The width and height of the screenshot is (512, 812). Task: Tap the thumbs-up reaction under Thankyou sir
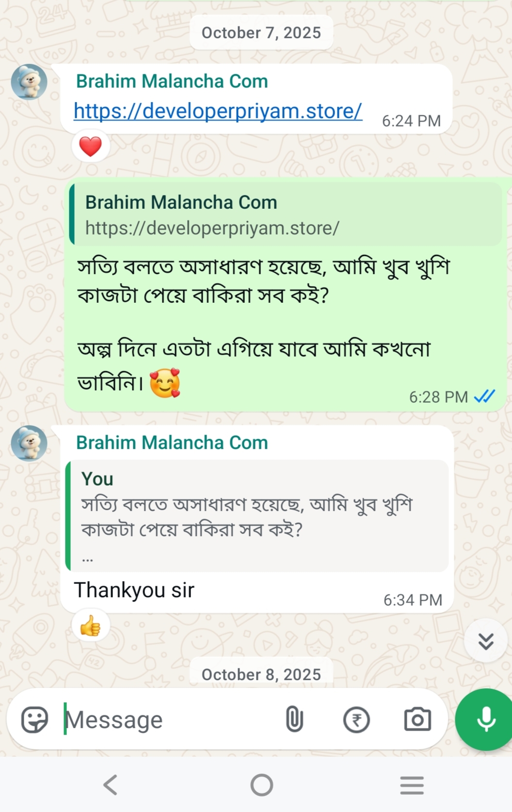[91, 626]
